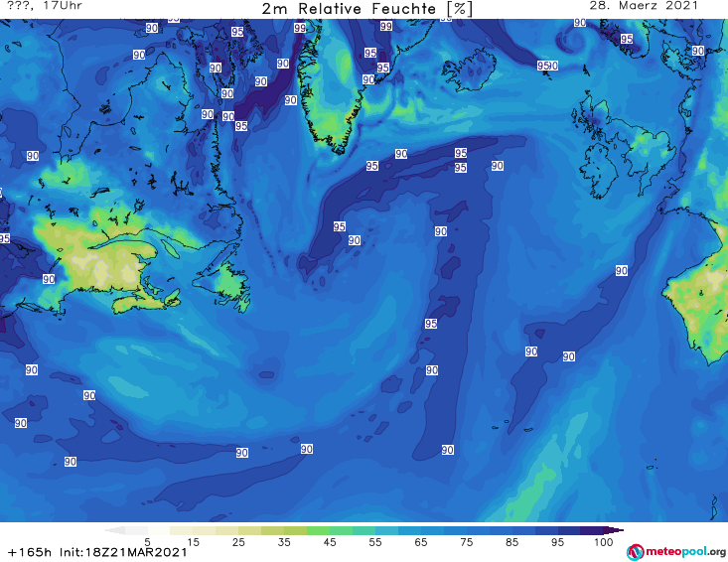Select the title '2m Relative Feuchte [%]'

point(366,9)
